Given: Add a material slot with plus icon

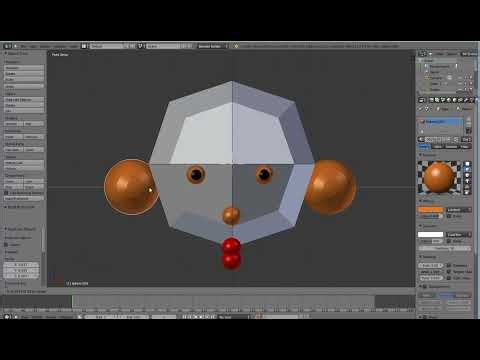Looking at the screenshot, I should (x=468, y=119).
